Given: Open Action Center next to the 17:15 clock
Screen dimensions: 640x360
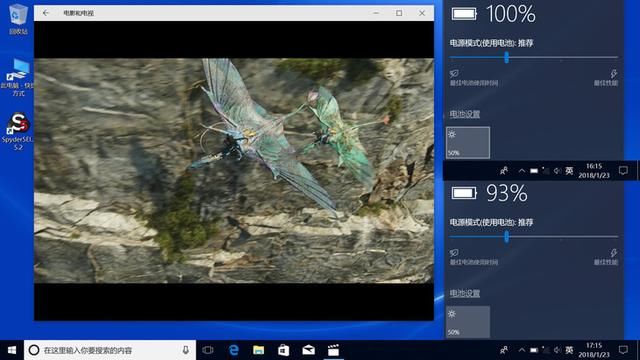Looking at the screenshot, I should click(623, 350).
